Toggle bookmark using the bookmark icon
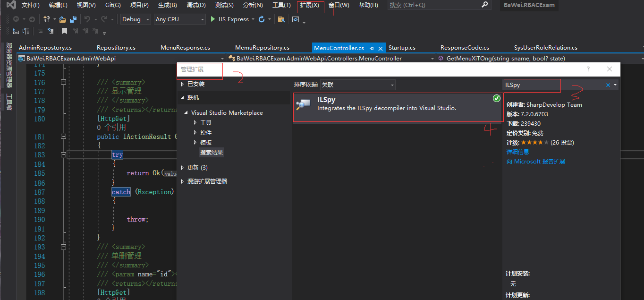644x300 pixels. 64,31
